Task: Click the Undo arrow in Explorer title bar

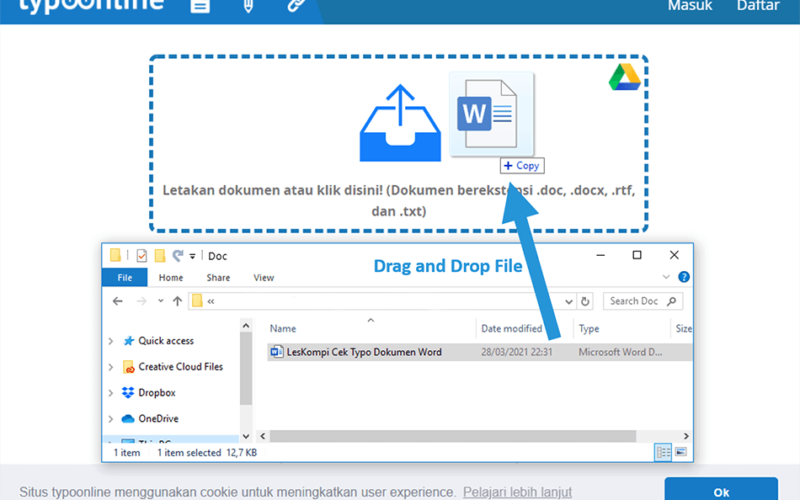Action: pos(178,255)
